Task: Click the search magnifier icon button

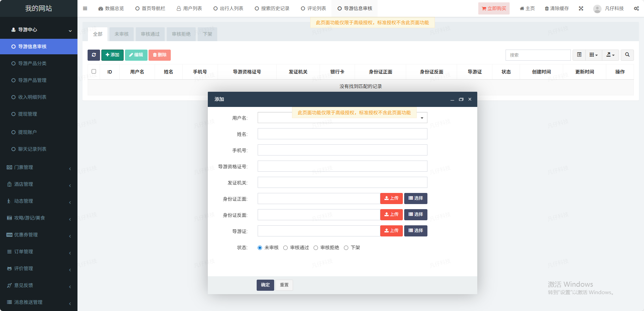Action: (627, 55)
